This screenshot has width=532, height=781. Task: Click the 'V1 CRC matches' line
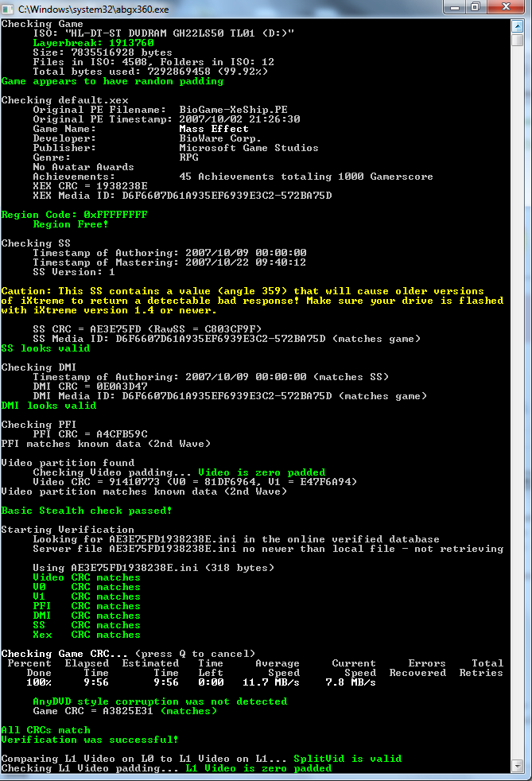pyautogui.click(x=87, y=596)
